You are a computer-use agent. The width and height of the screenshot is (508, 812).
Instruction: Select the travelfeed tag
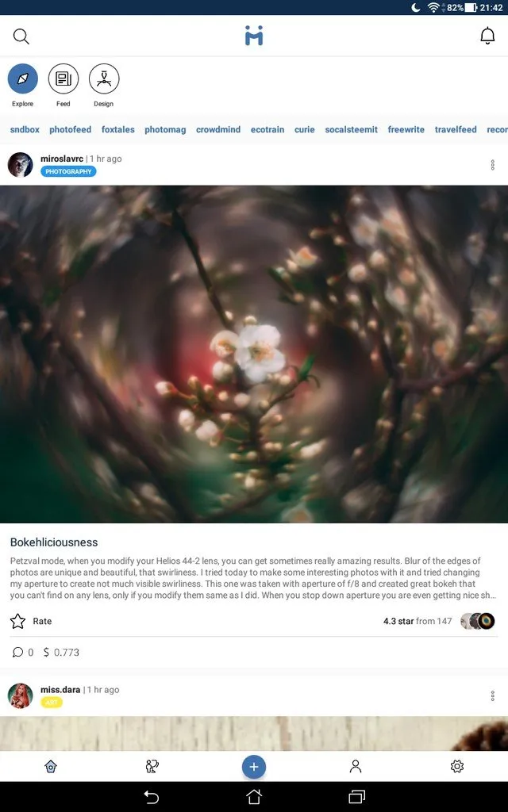pyautogui.click(x=456, y=129)
